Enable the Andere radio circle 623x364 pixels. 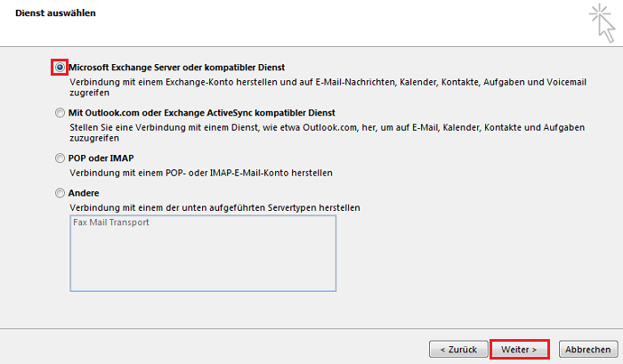tap(60, 193)
